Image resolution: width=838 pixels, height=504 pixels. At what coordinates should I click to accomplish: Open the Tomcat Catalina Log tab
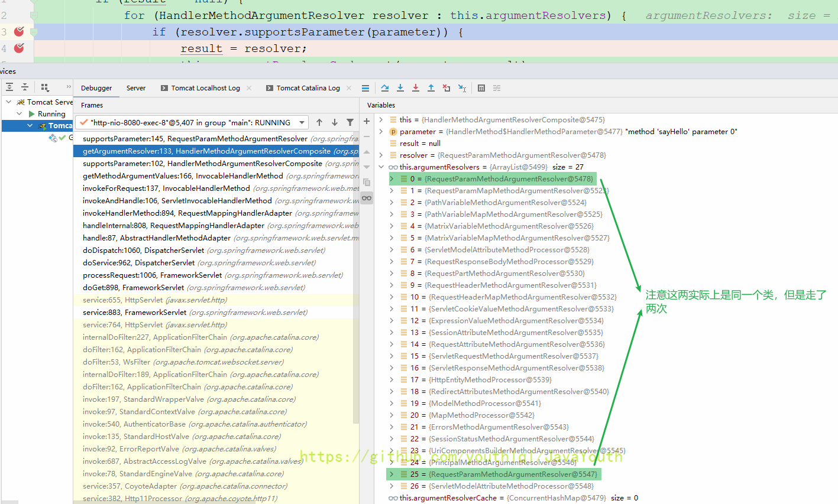(308, 88)
